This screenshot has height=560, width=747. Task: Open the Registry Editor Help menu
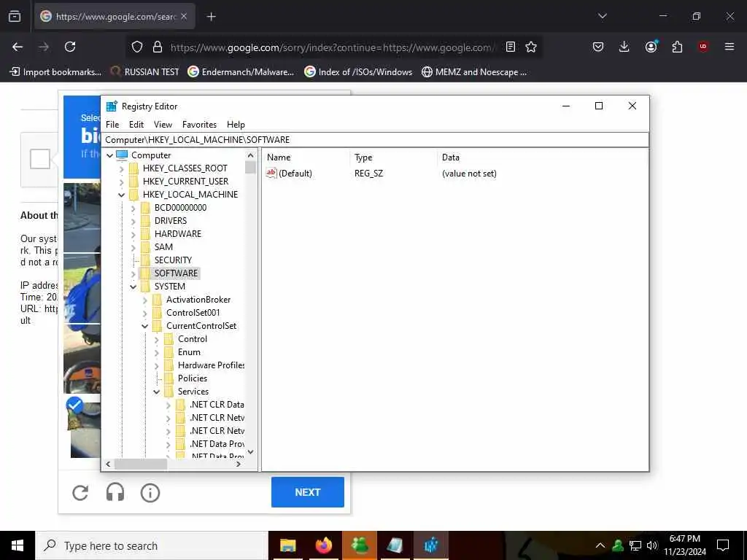click(x=236, y=124)
